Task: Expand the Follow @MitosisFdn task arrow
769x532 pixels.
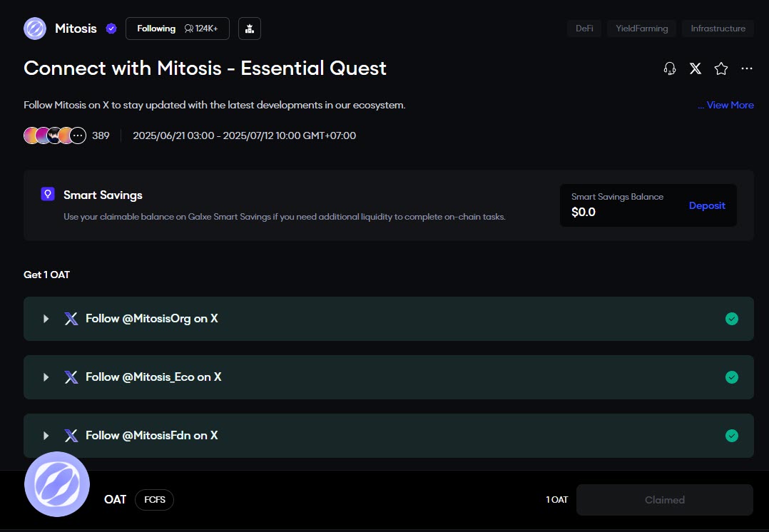Action: click(46, 436)
